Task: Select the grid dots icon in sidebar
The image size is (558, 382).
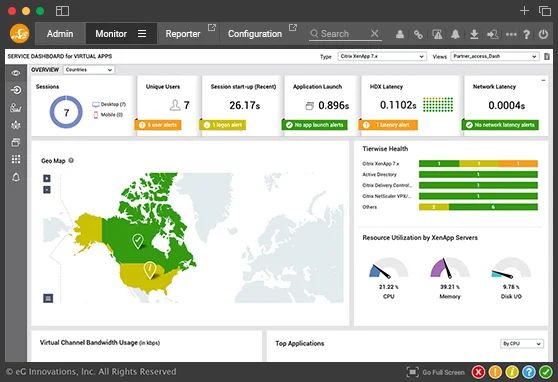Action: point(16,159)
